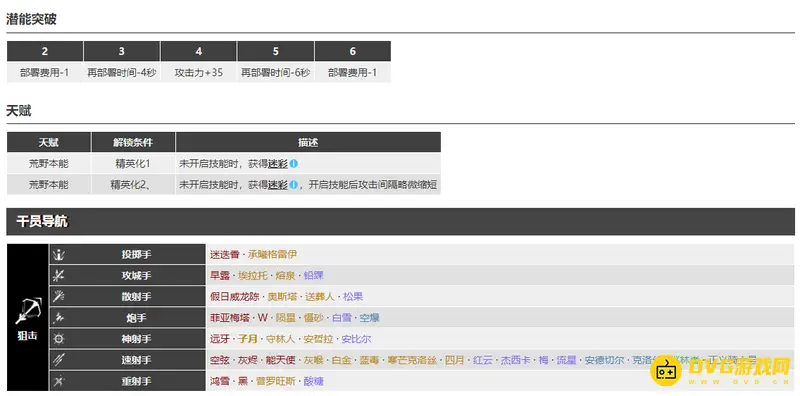Click the 解锁条件 column header
This screenshot has width=800, height=396.
pyautogui.click(x=133, y=142)
